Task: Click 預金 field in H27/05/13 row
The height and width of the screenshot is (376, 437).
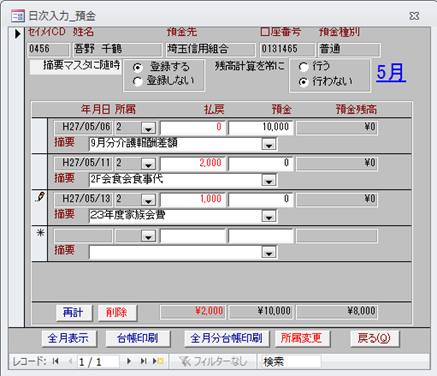Action: pyautogui.click(x=261, y=199)
